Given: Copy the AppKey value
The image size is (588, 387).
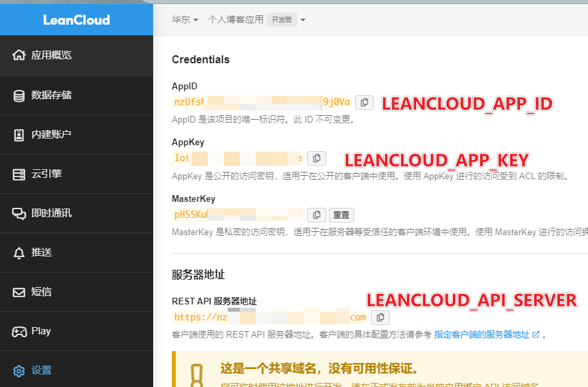Looking at the screenshot, I should coord(317,159).
